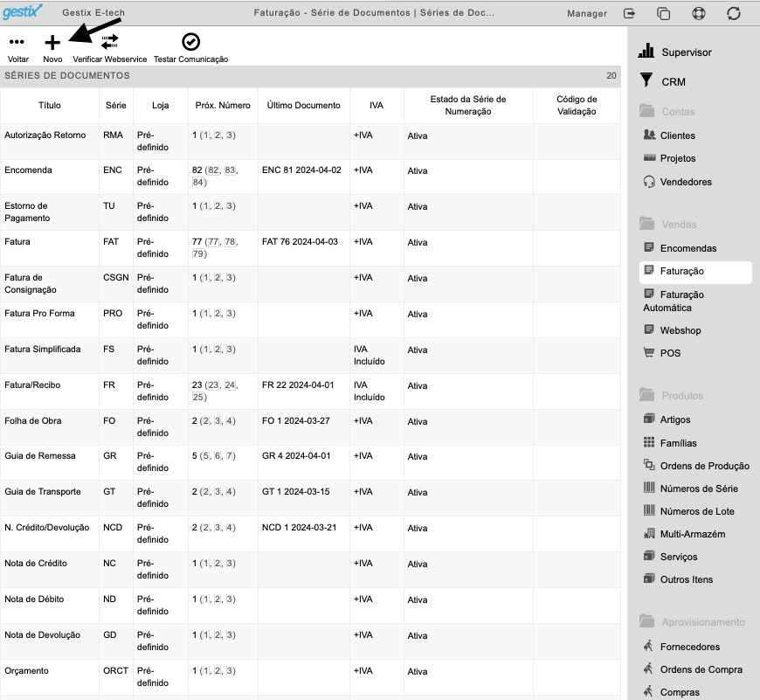Open the Fatura/Recibo series
Image resolution: width=760 pixels, height=700 pixels.
tap(32, 385)
